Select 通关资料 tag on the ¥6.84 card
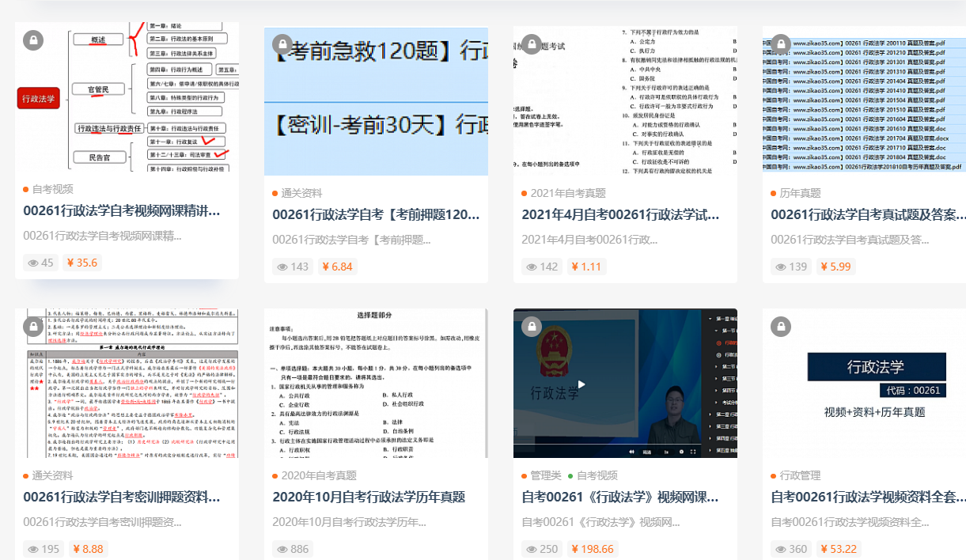Viewport: 966px width, 560px height. click(x=302, y=193)
